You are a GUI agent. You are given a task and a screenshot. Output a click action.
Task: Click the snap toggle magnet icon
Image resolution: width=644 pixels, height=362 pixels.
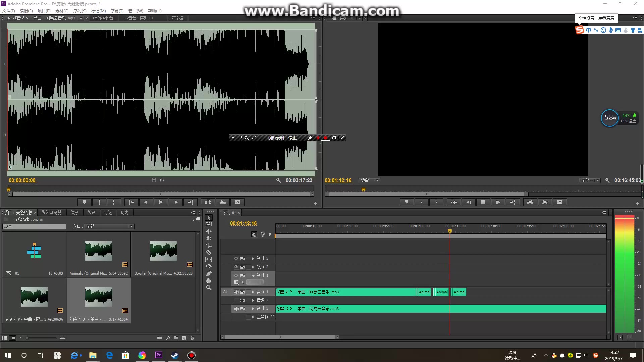tap(254, 234)
